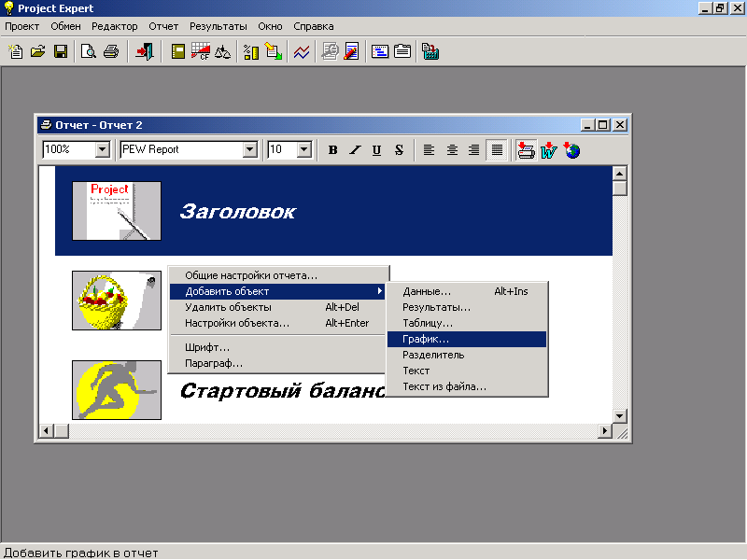The height and width of the screenshot is (560, 747).
Task: Toggle justified text alignment
Action: click(497, 150)
